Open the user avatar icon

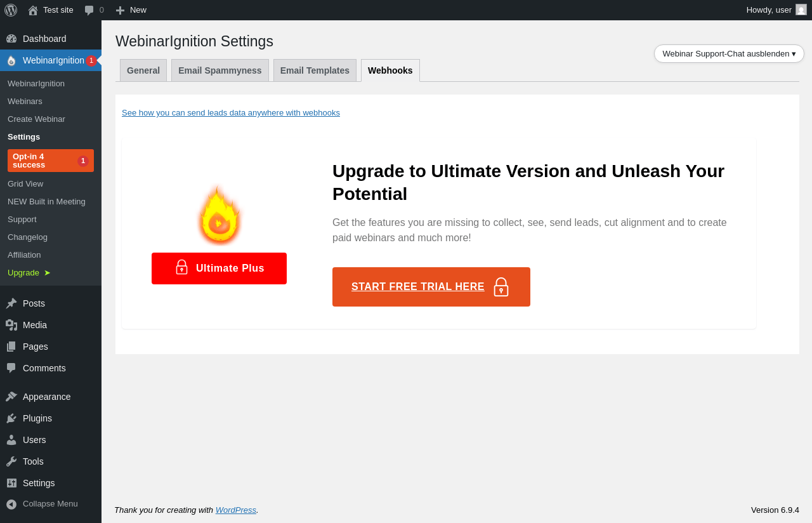[801, 10]
